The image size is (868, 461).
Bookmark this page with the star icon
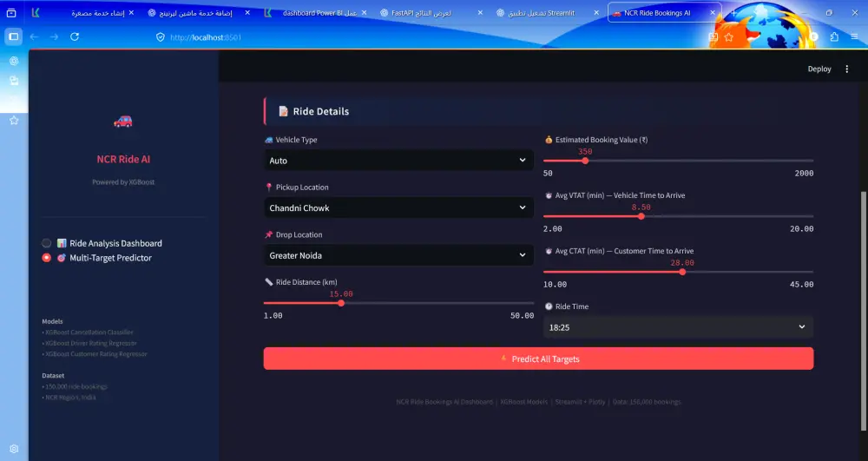[x=728, y=37]
